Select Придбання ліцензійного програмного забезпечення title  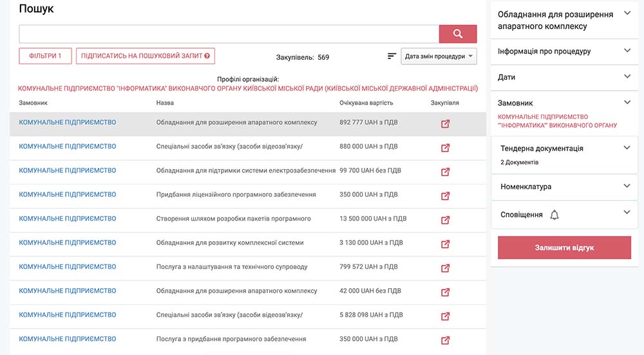pyautogui.click(x=236, y=195)
